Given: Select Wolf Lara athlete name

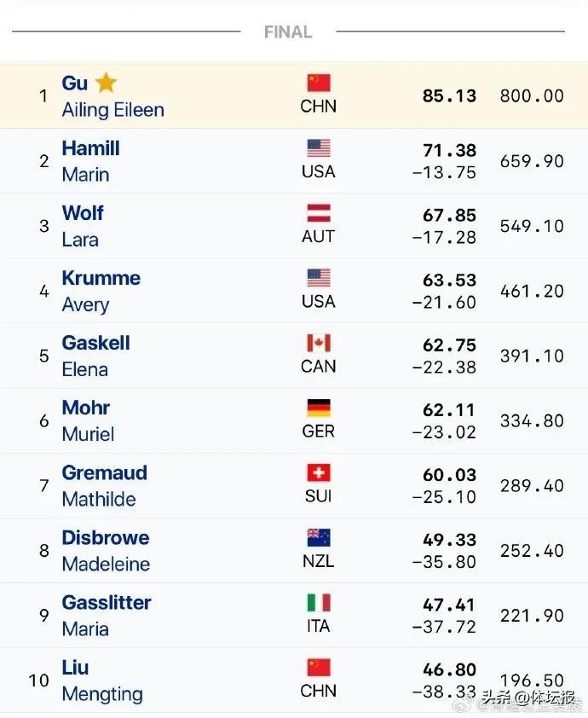Looking at the screenshot, I should point(83,226).
